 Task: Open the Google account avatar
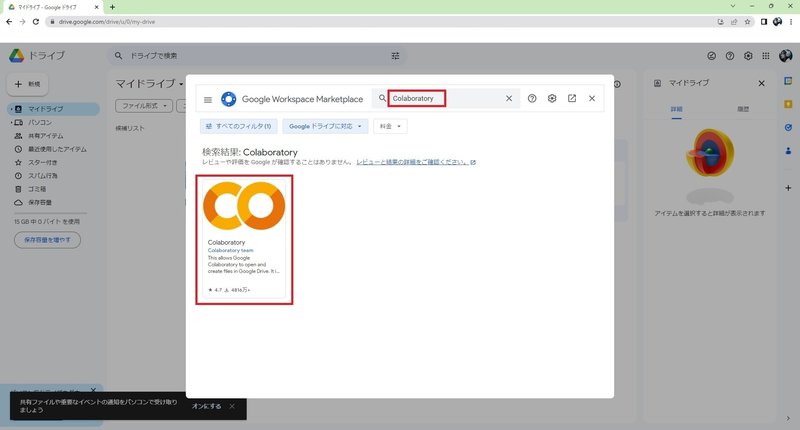pos(786,56)
